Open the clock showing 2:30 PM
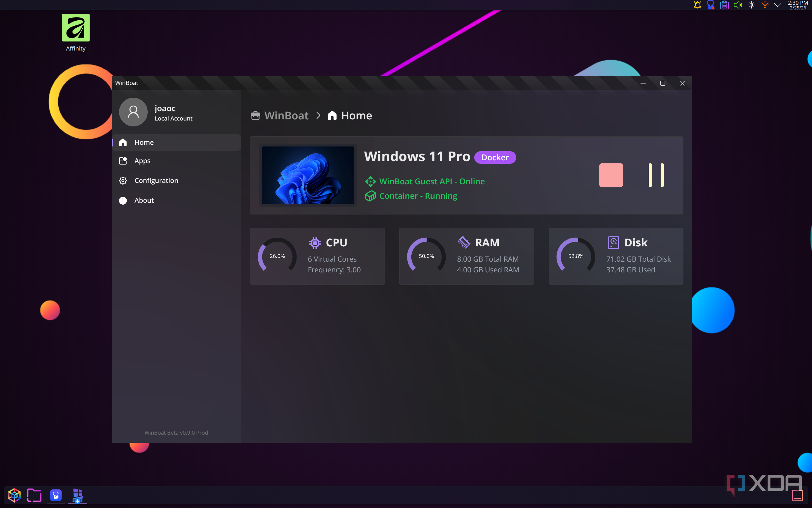This screenshot has width=812, height=508. (x=798, y=5)
